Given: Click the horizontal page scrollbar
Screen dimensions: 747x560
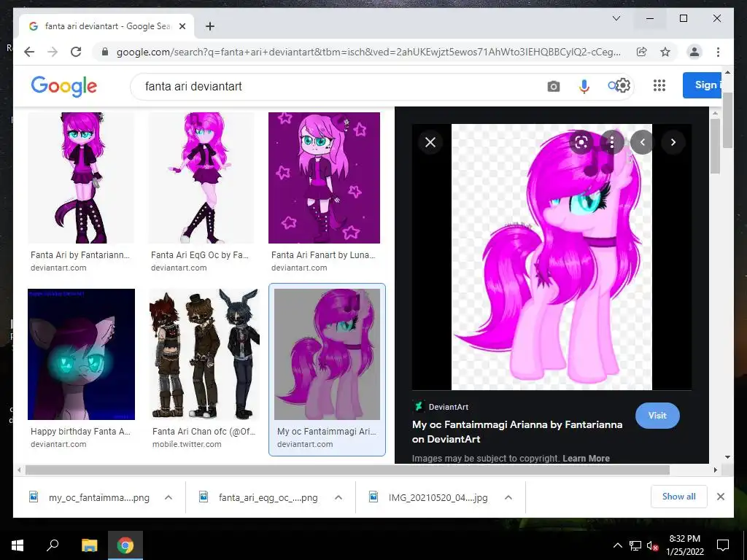Looking at the screenshot, I should point(347,470).
